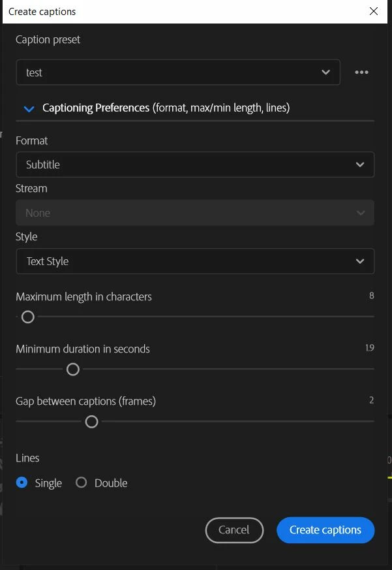Click the Gap between captions value 2
The image size is (392, 570).
371,400
